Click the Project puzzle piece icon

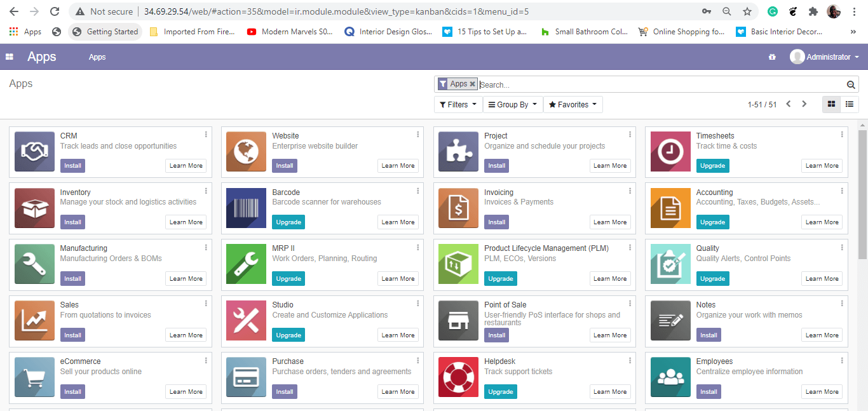point(458,152)
